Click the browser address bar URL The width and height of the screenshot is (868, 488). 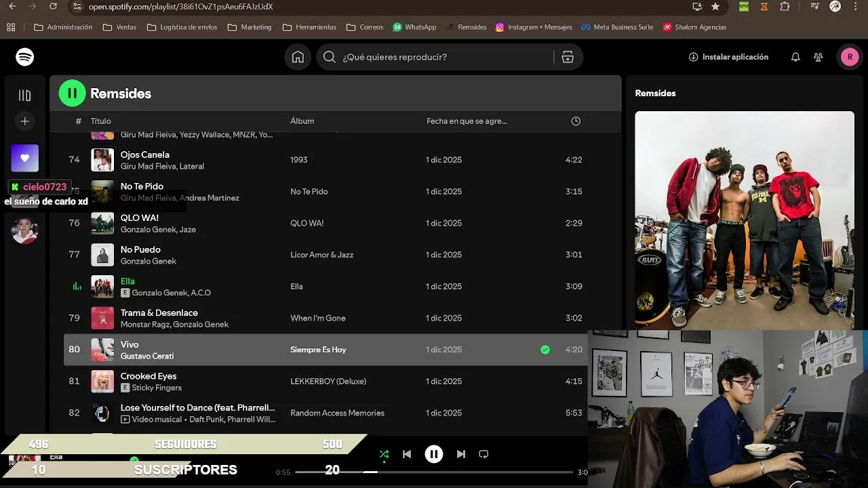tap(180, 7)
